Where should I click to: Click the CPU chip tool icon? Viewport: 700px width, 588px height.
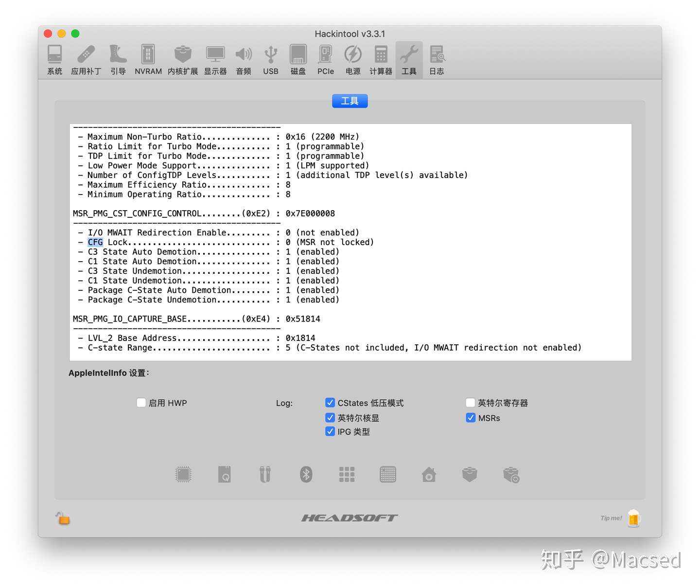point(183,474)
